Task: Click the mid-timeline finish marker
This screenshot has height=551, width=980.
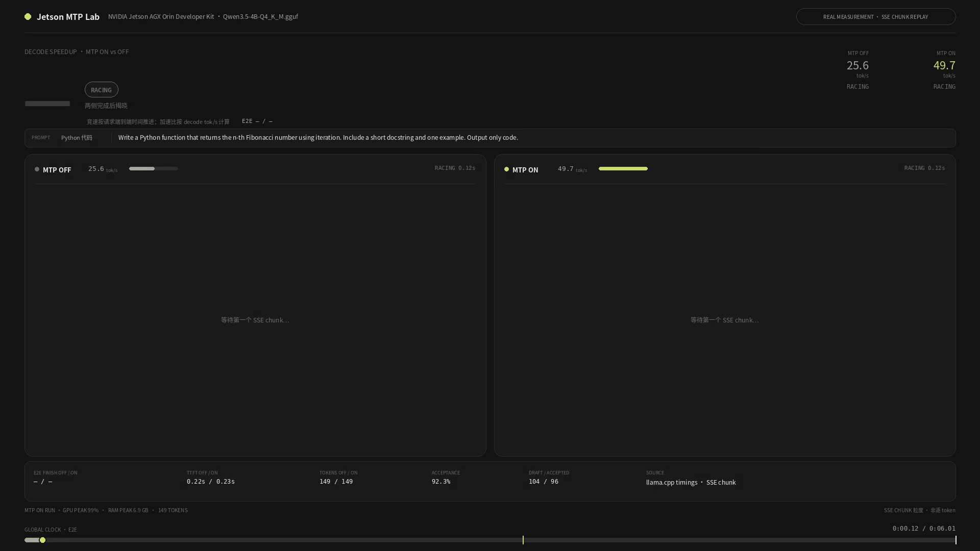Action: coord(523,540)
